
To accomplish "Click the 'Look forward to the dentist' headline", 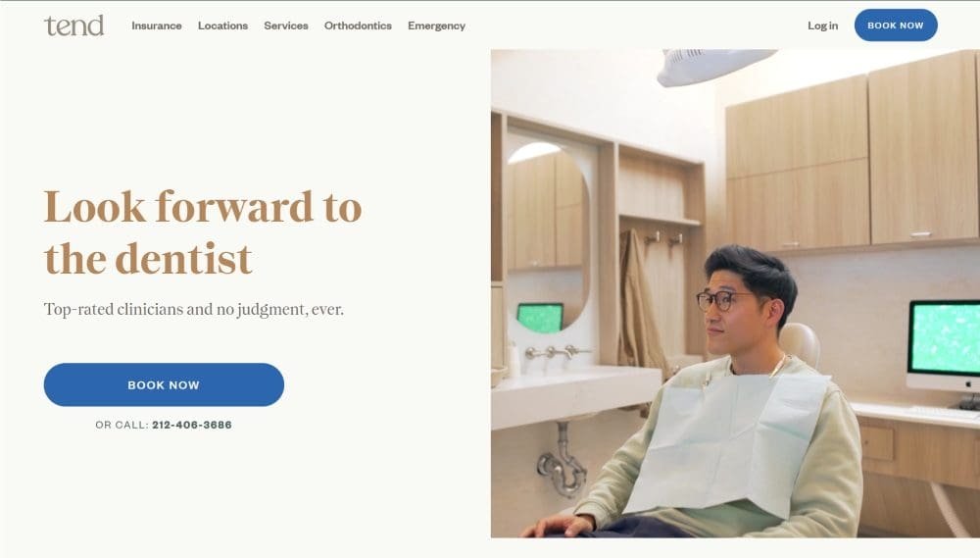I will pos(203,232).
